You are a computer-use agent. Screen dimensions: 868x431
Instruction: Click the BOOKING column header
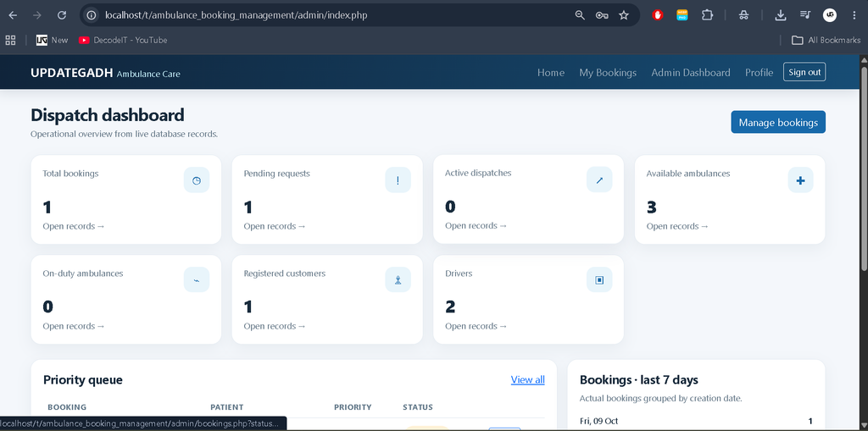pyautogui.click(x=67, y=407)
